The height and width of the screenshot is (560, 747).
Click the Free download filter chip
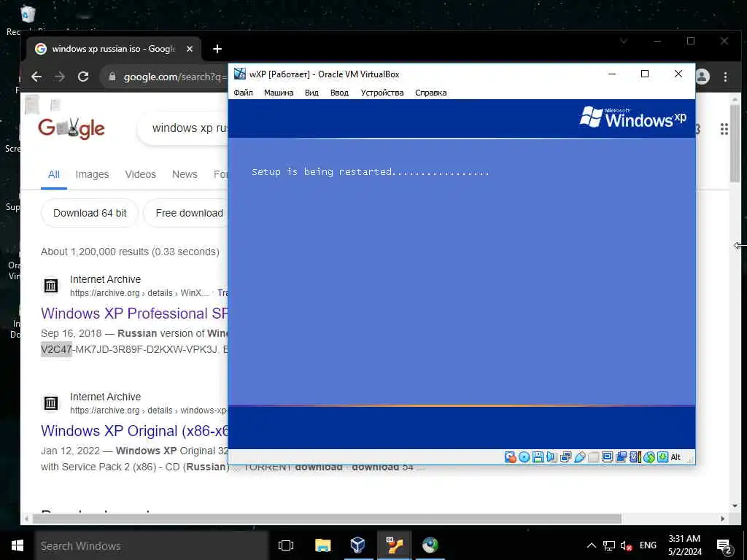click(186, 213)
